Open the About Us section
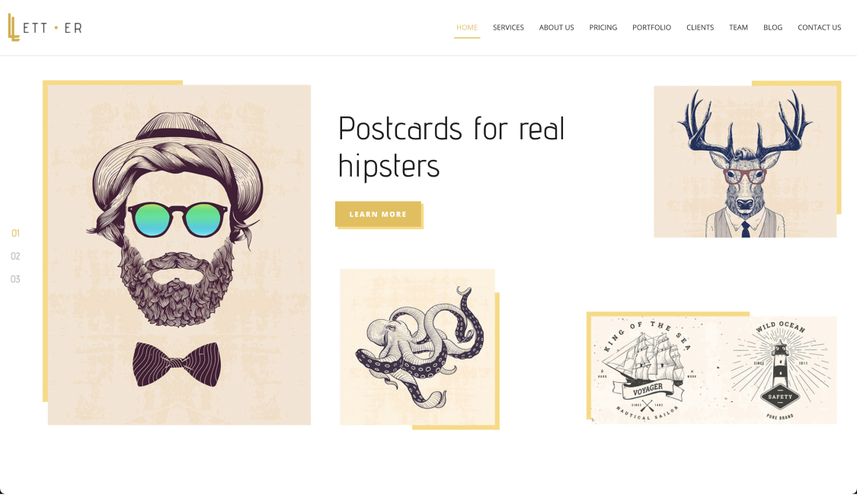Screen dimensions: 857x504 click(556, 27)
